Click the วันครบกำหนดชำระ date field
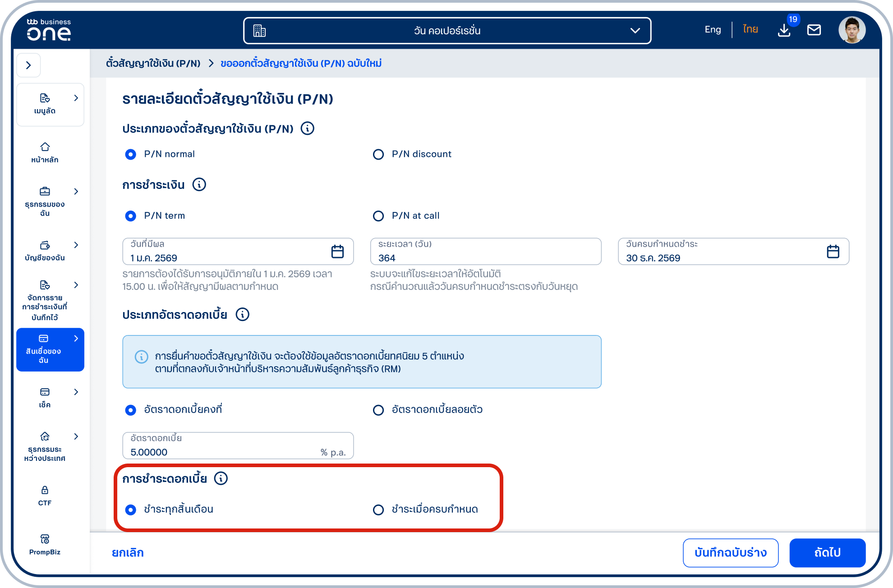 coord(733,251)
